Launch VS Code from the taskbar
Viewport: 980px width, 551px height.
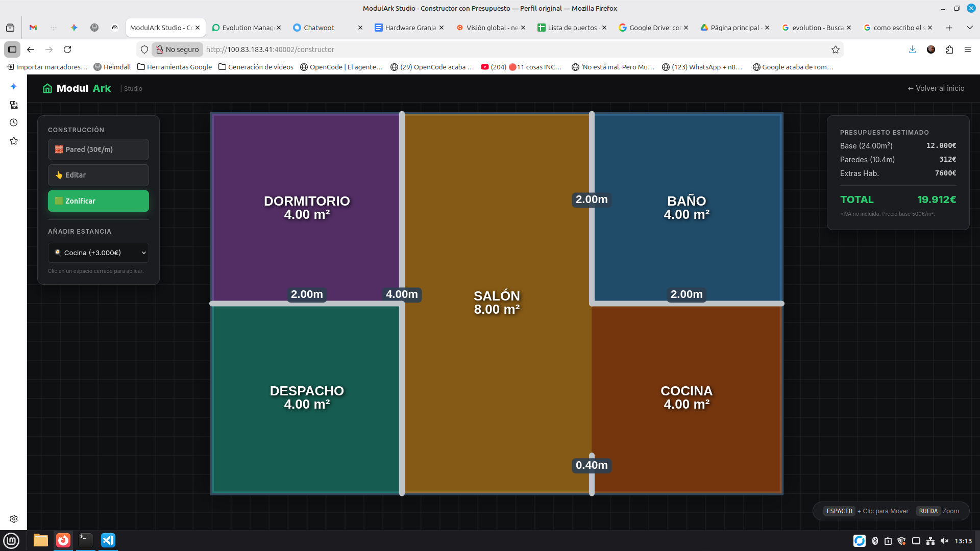[x=108, y=540]
